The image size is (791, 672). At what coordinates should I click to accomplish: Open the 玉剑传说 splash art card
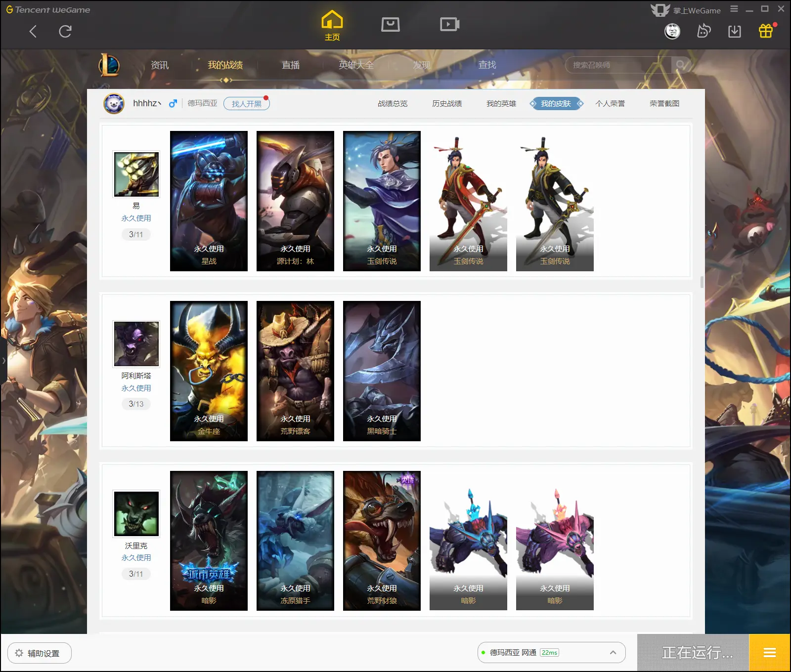coord(382,201)
